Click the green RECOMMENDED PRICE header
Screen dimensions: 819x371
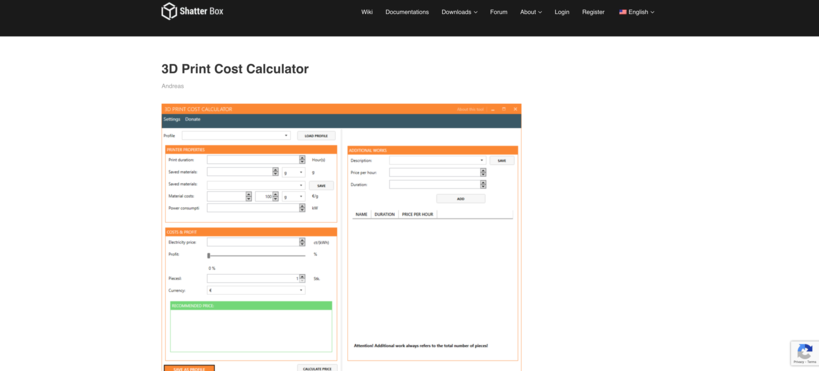(x=251, y=305)
